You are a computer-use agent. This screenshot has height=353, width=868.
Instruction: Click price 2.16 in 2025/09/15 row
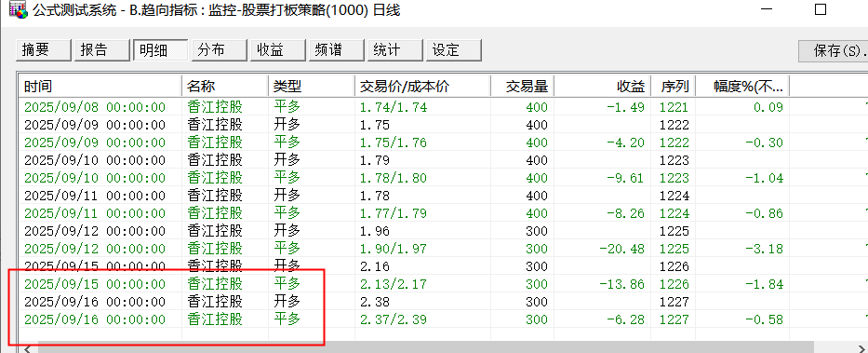tap(375, 267)
